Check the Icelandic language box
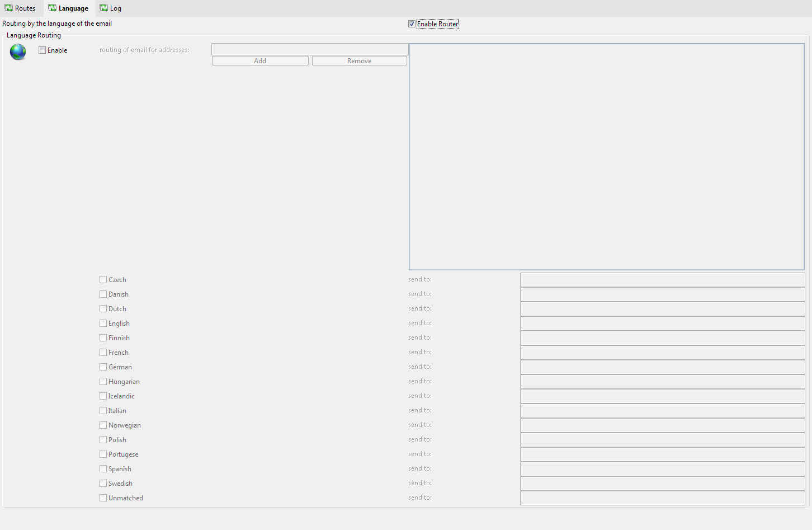 pyautogui.click(x=103, y=396)
